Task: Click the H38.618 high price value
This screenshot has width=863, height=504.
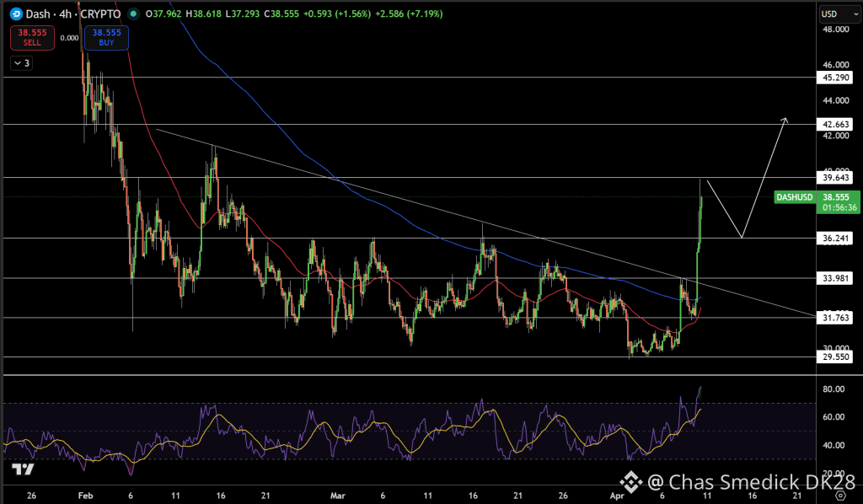Action: pyautogui.click(x=203, y=13)
